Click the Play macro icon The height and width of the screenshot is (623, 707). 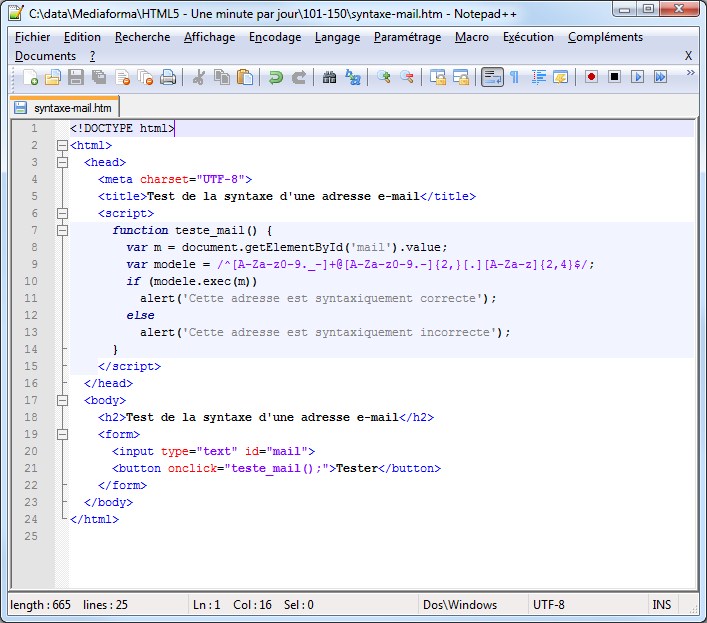(x=637, y=77)
